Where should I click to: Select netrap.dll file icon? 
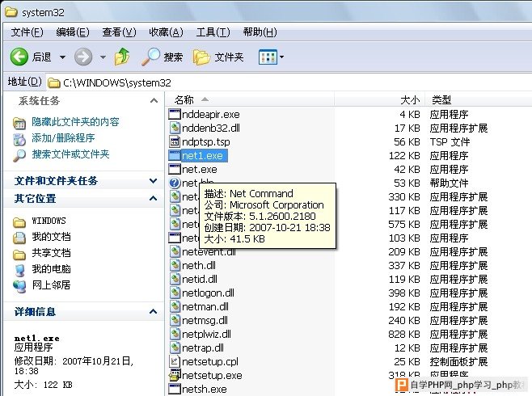coord(175,348)
